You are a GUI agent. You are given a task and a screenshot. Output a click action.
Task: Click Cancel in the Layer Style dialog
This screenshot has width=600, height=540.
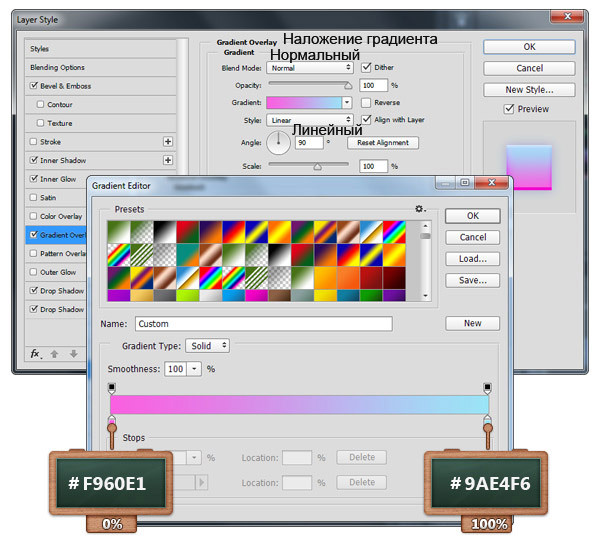pos(529,68)
